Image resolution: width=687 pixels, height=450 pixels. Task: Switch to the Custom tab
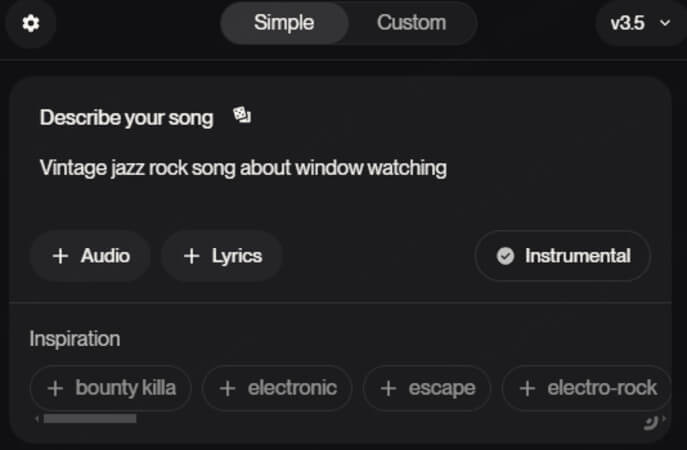(411, 23)
